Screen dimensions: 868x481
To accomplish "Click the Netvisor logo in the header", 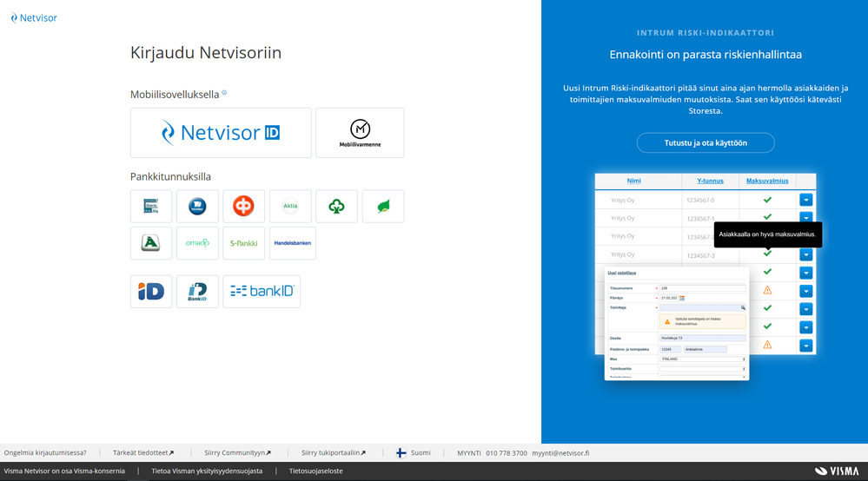I will [34, 17].
